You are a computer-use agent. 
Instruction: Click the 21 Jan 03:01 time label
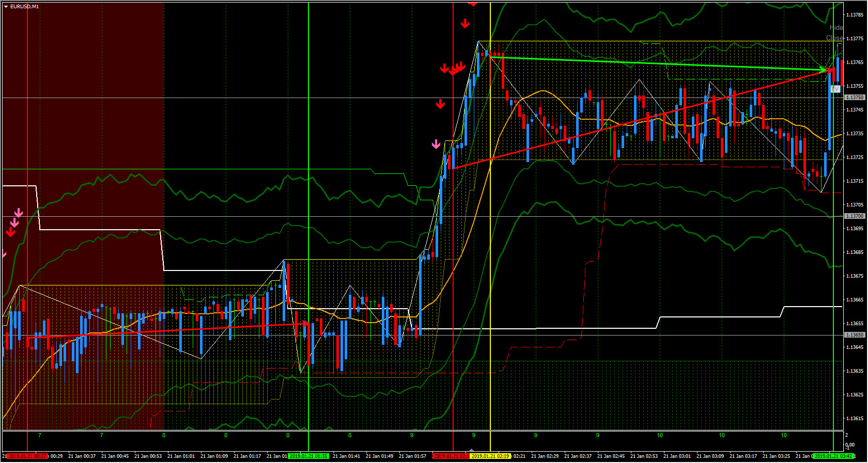pyautogui.click(x=677, y=456)
